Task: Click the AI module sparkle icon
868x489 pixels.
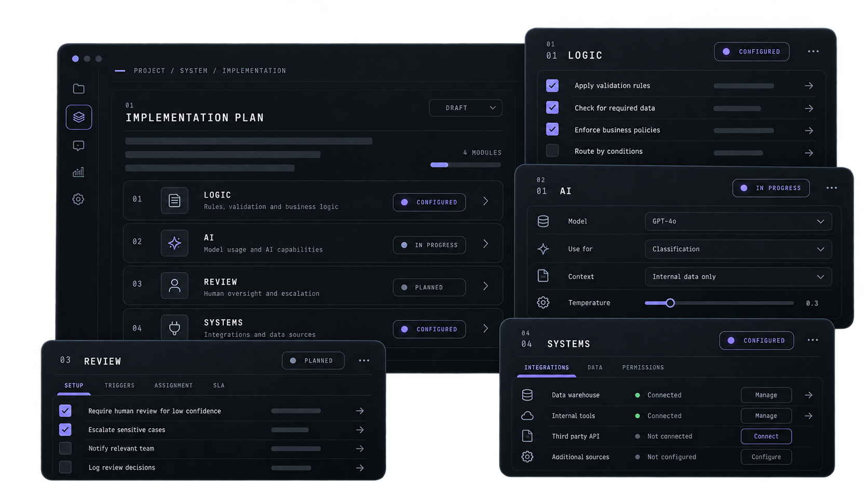Action: tap(174, 243)
